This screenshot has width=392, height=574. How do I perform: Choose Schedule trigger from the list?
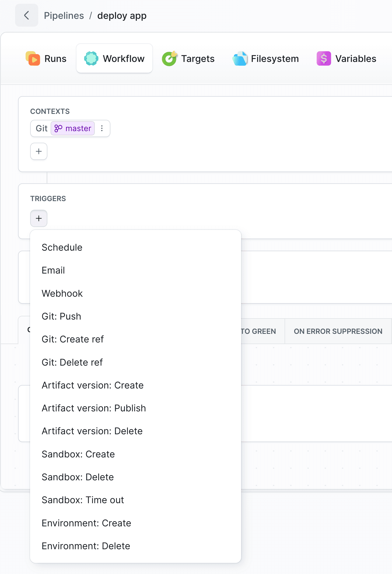[x=62, y=247]
